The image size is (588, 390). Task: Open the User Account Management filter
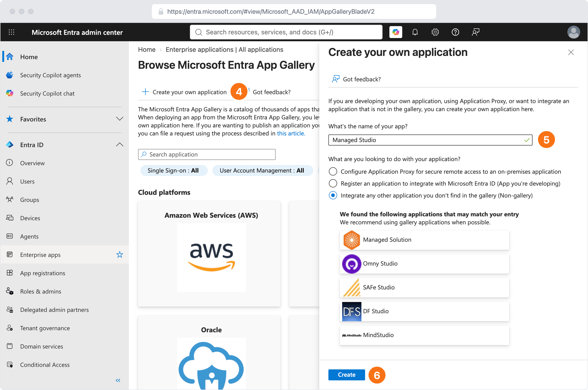coord(262,170)
